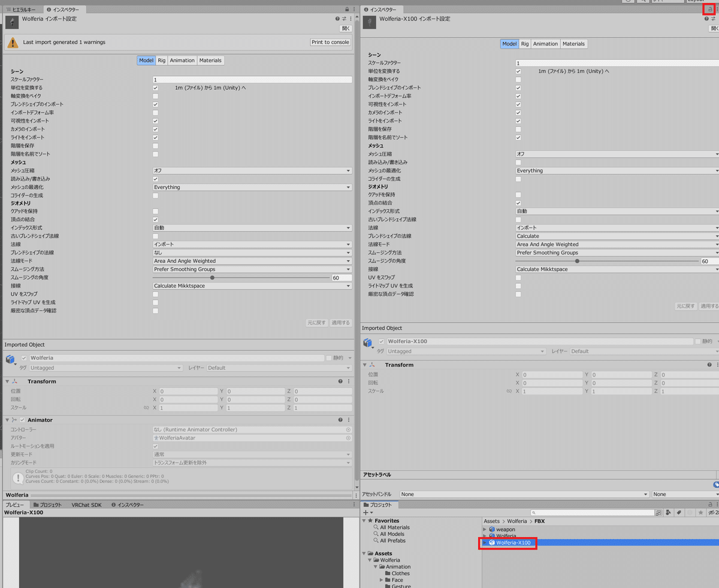719x588 pixels.
Task: Click Wolferia in the Assets breadcrumb path
Action: tap(517, 521)
